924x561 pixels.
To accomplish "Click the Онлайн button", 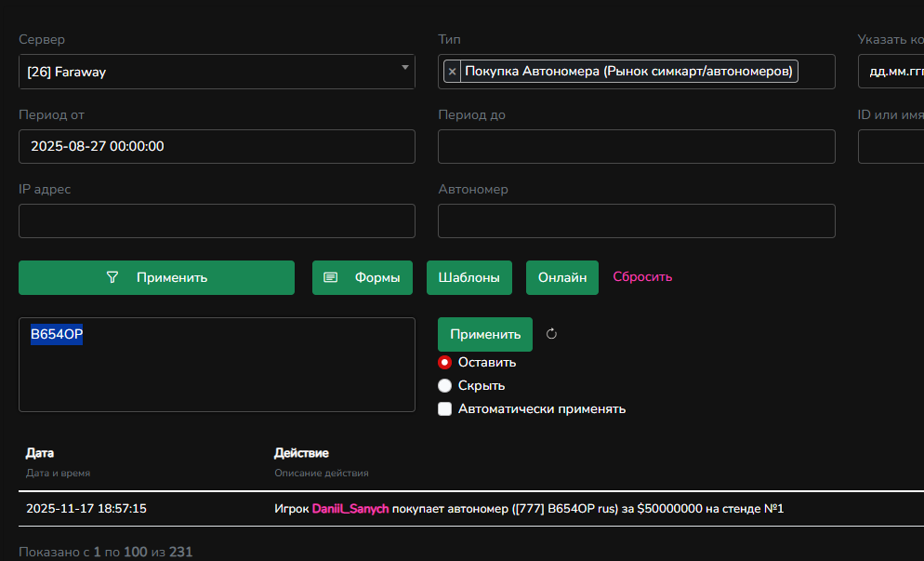I will [x=562, y=277].
